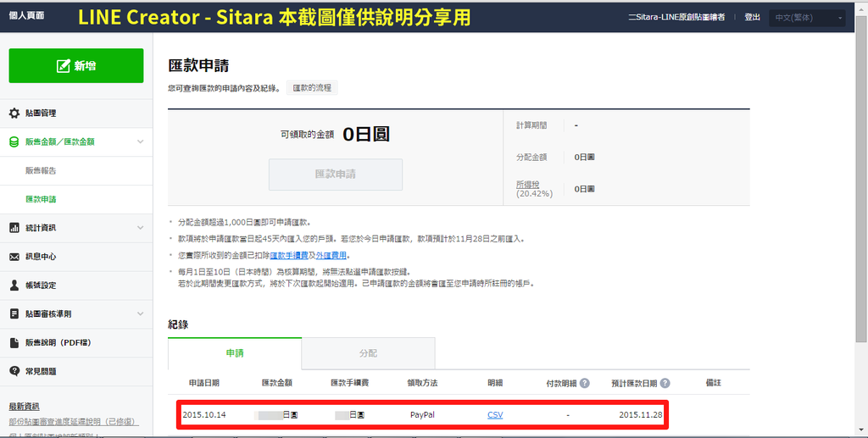Click the person icon beside 帳號設定

(x=14, y=286)
